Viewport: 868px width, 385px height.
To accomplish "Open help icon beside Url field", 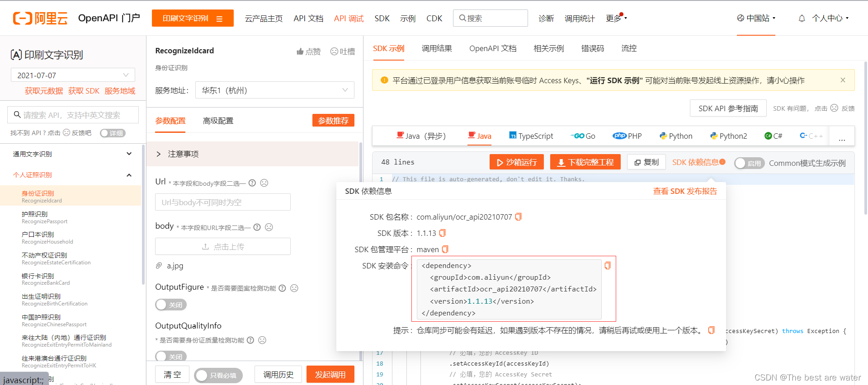I will tap(252, 183).
